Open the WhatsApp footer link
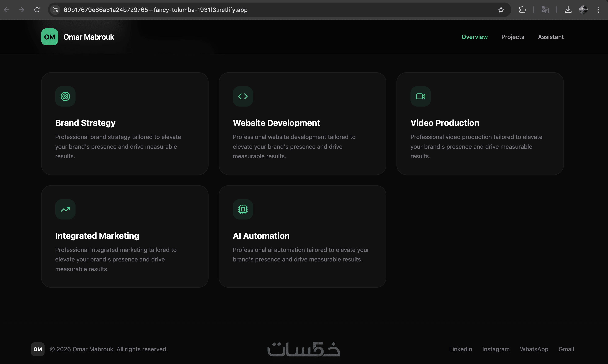This screenshot has width=608, height=364. click(x=534, y=349)
